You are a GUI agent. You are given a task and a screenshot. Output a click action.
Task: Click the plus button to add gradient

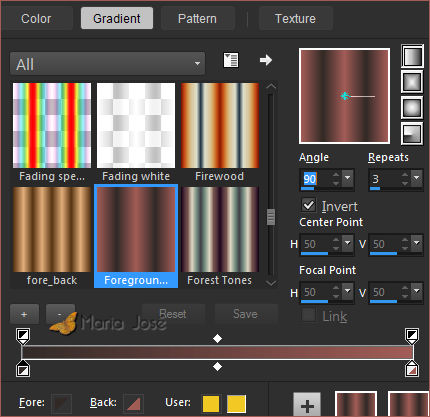point(24,314)
